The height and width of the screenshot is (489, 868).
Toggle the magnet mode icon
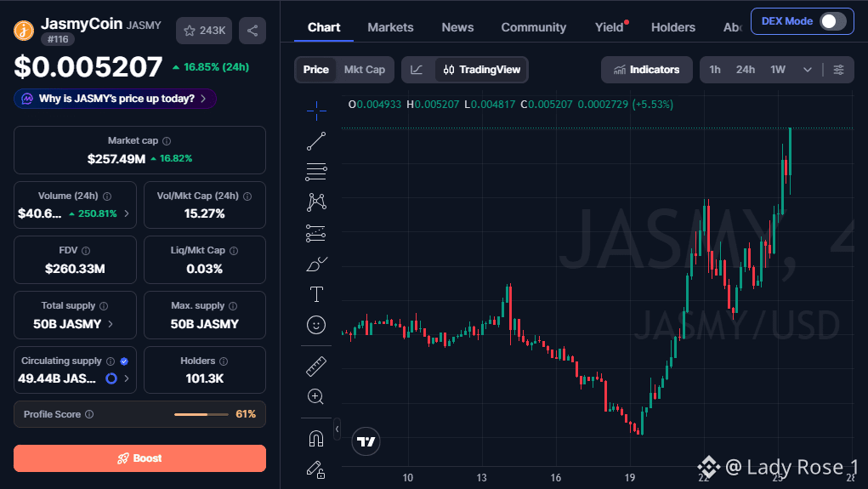click(x=316, y=439)
